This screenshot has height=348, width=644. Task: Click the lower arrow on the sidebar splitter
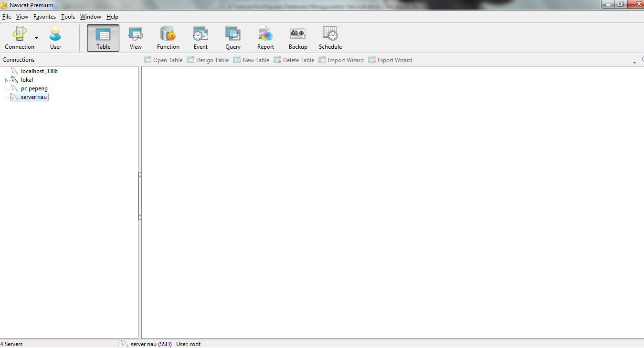tap(140, 216)
